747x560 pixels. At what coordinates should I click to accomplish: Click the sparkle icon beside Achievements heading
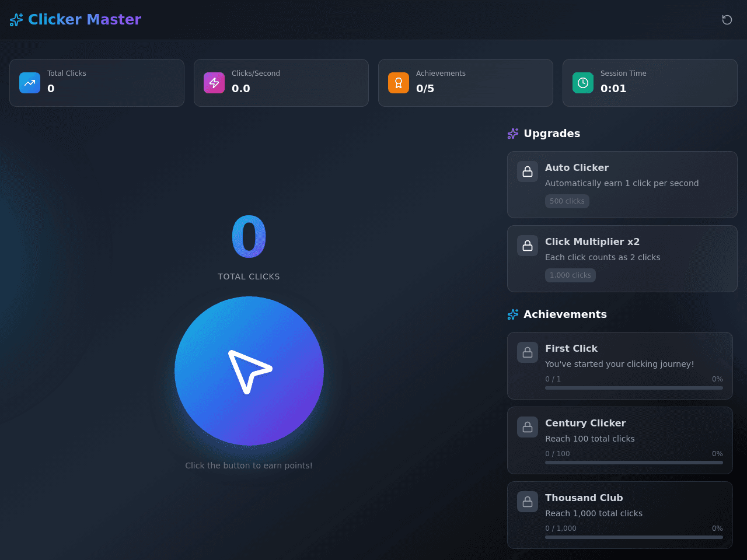pyautogui.click(x=513, y=314)
